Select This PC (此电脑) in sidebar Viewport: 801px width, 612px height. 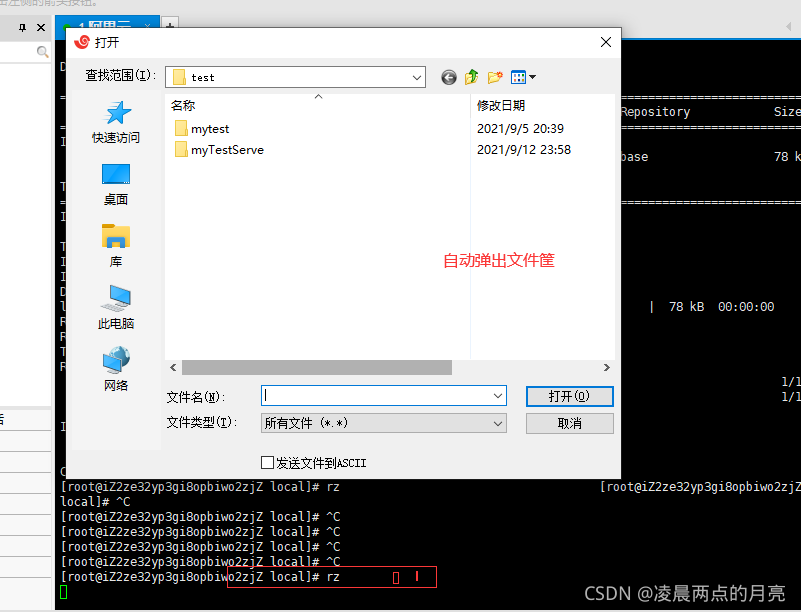pos(116,308)
